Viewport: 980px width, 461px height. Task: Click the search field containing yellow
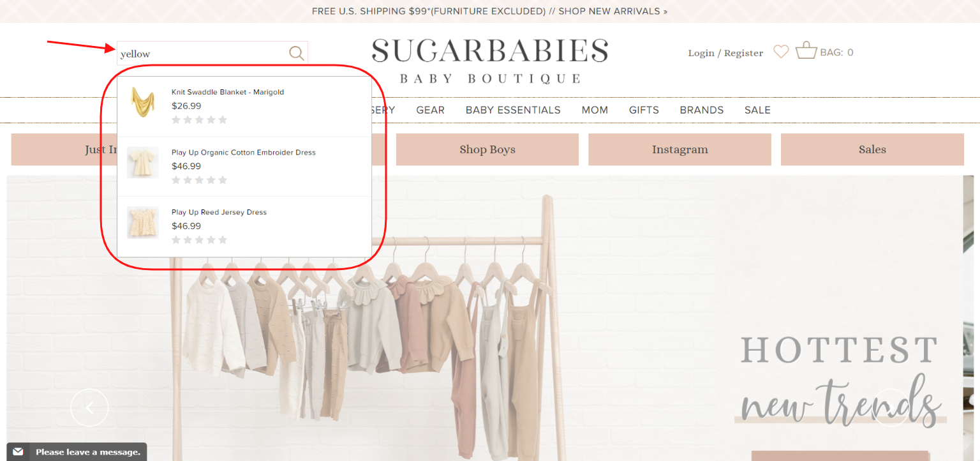[x=191, y=54]
